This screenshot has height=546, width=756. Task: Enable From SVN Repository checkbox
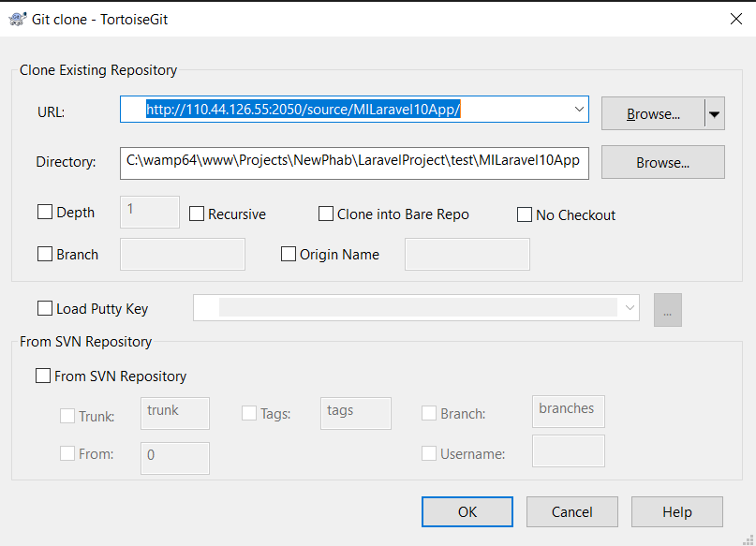(x=43, y=376)
